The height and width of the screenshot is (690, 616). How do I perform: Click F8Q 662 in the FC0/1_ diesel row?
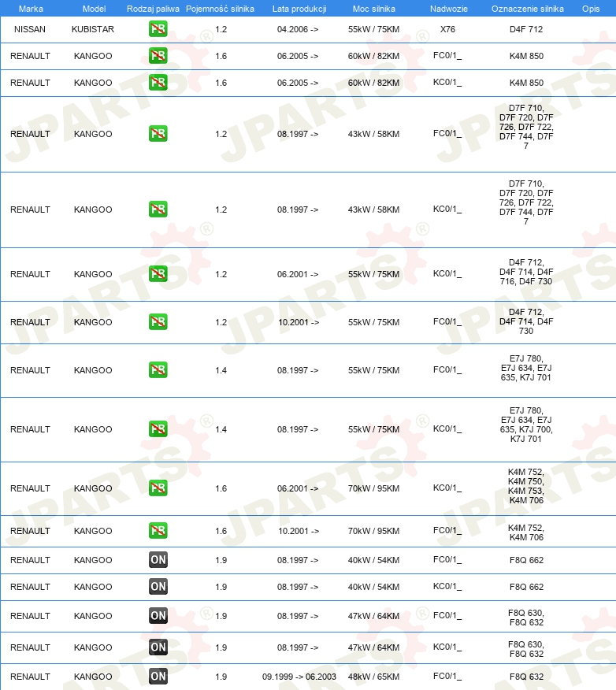[527, 560]
